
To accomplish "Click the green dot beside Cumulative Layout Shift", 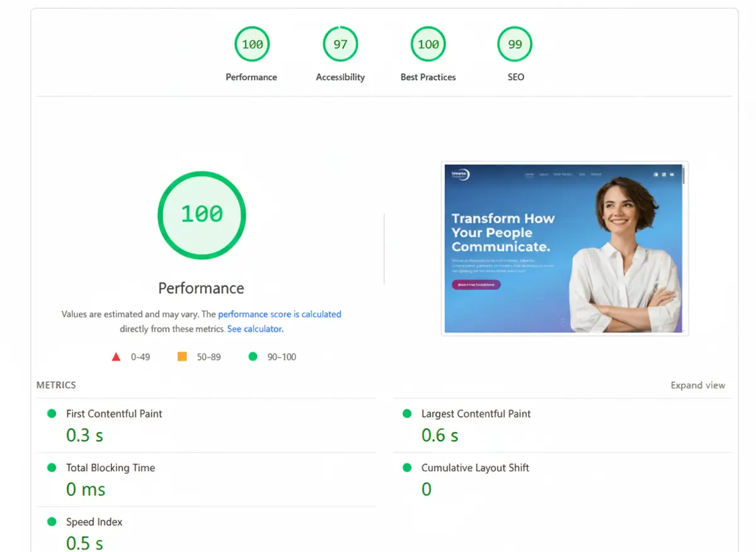I will pos(407,468).
